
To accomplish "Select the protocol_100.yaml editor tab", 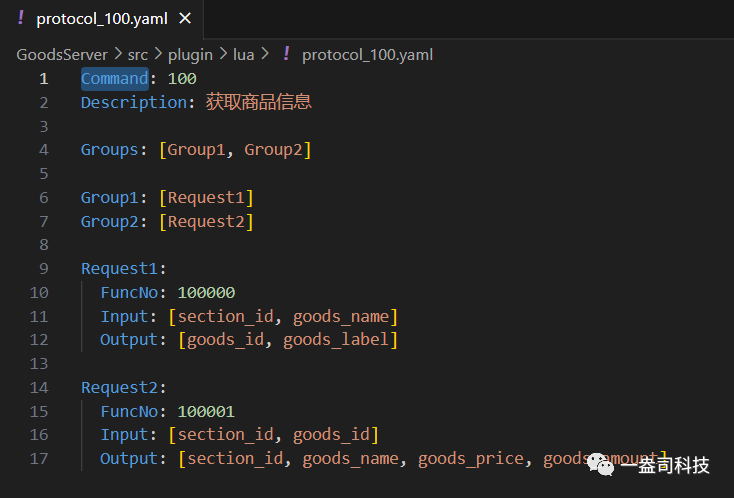I will [x=102, y=19].
